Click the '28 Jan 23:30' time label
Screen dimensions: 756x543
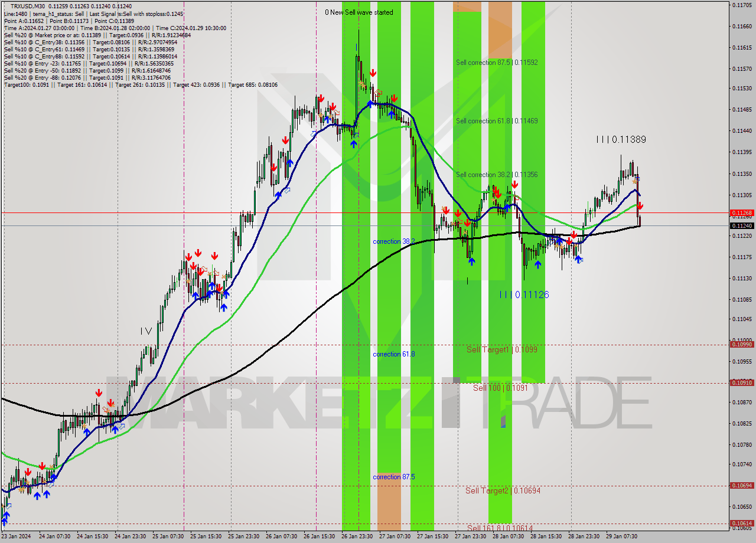(x=584, y=537)
